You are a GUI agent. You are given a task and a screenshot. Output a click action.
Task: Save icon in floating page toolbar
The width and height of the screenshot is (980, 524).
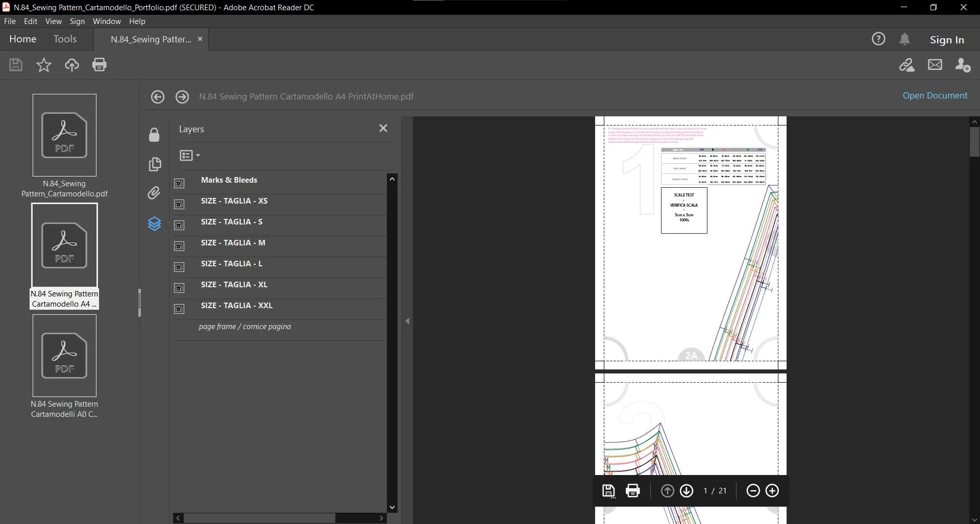point(608,491)
